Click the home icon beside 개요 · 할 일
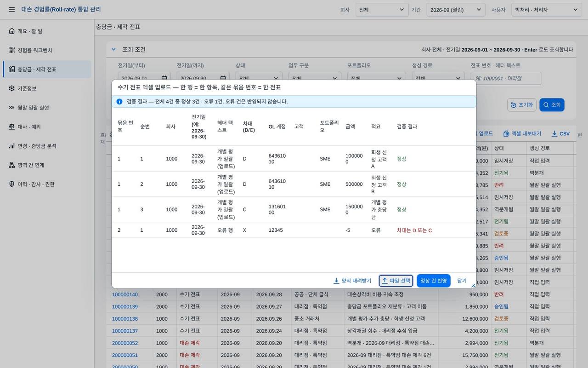Viewport: 588px width, 368px height. 11,31
